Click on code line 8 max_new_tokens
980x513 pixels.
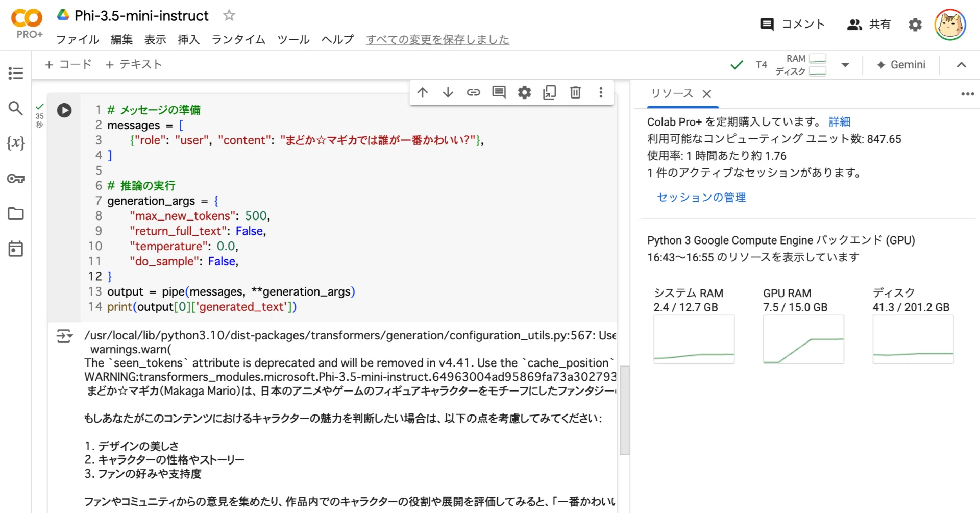(x=200, y=216)
